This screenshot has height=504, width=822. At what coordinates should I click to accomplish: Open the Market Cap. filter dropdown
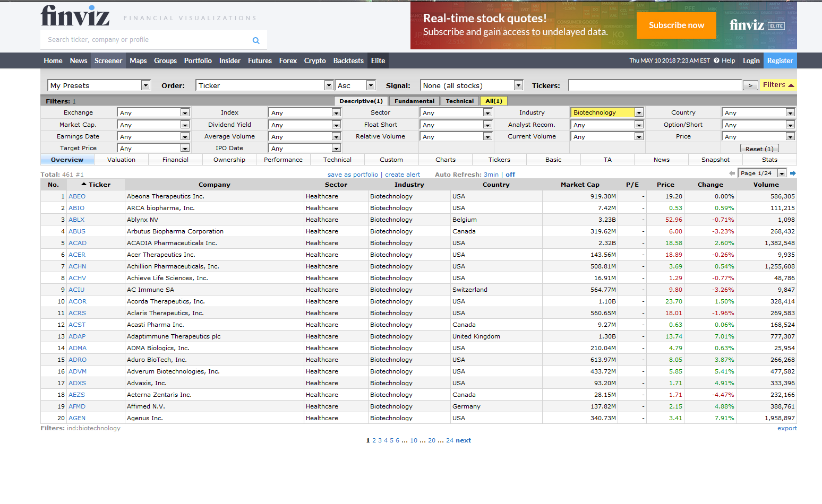tap(153, 125)
